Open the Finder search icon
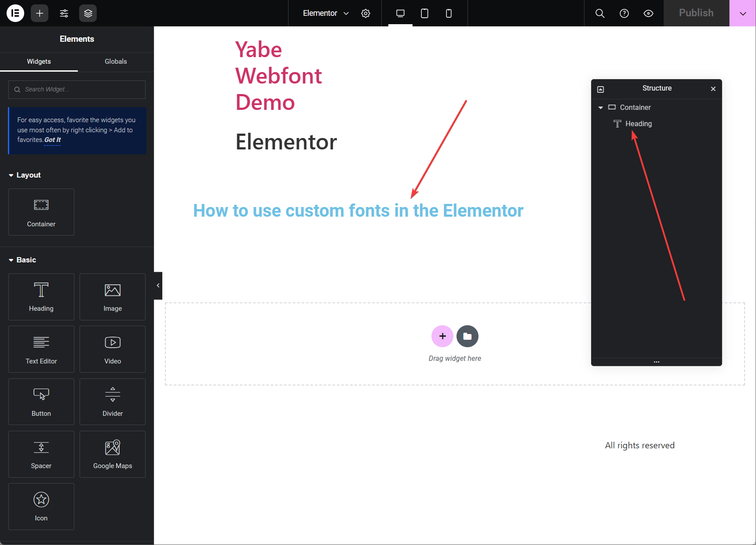 coord(600,13)
